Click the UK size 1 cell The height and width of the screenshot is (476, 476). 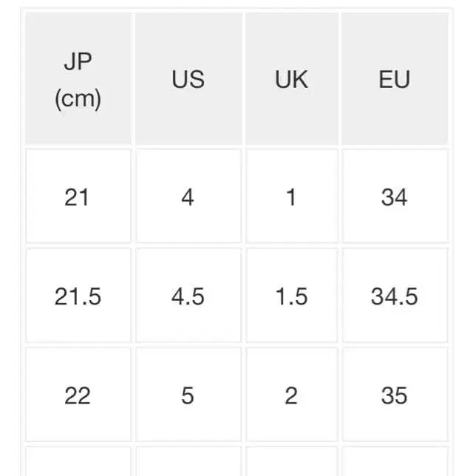point(291,197)
